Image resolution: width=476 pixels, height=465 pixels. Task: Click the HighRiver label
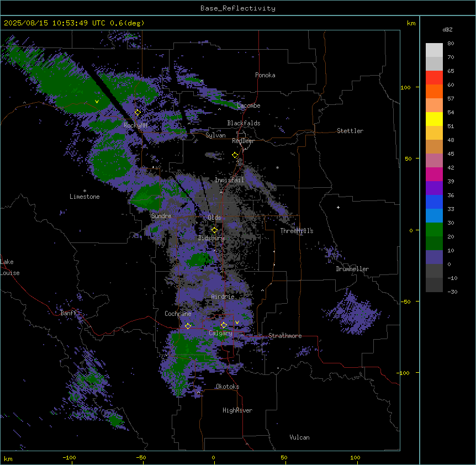(237, 410)
